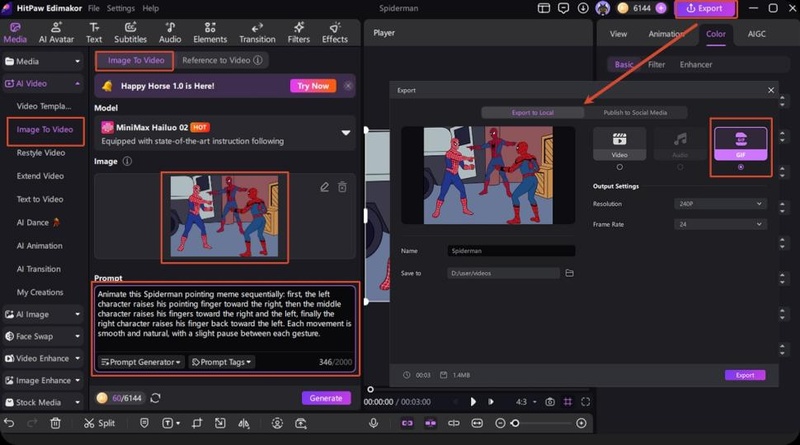Start voiceover with microphone icon
Viewport: 800px width, 445px height.
[x=373, y=423]
